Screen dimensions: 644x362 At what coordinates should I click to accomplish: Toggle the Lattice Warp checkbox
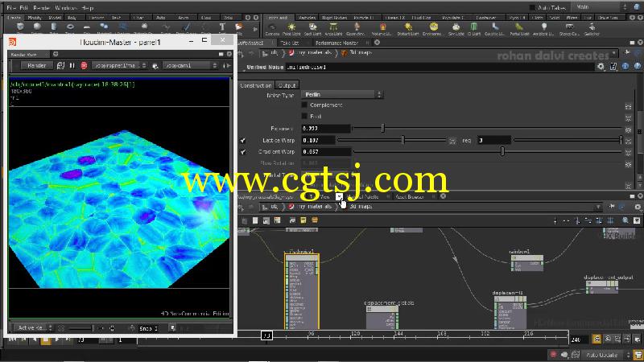coord(243,140)
